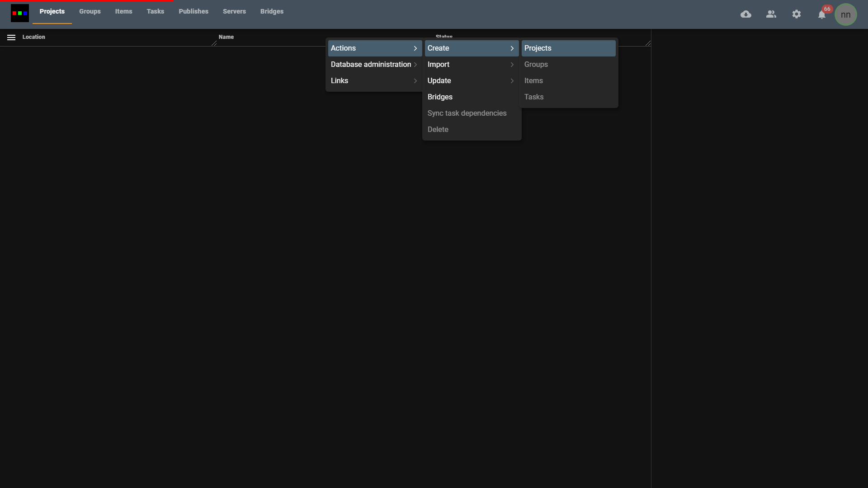Open the nn user avatar menu
This screenshot has height=488, width=868.
pyautogui.click(x=846, y=14)
